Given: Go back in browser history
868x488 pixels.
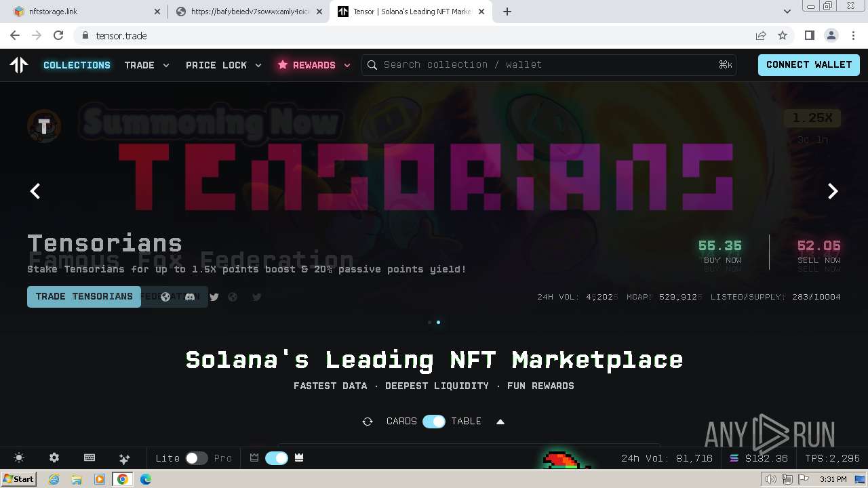Looking at the screenshot, I should [15, 35].
